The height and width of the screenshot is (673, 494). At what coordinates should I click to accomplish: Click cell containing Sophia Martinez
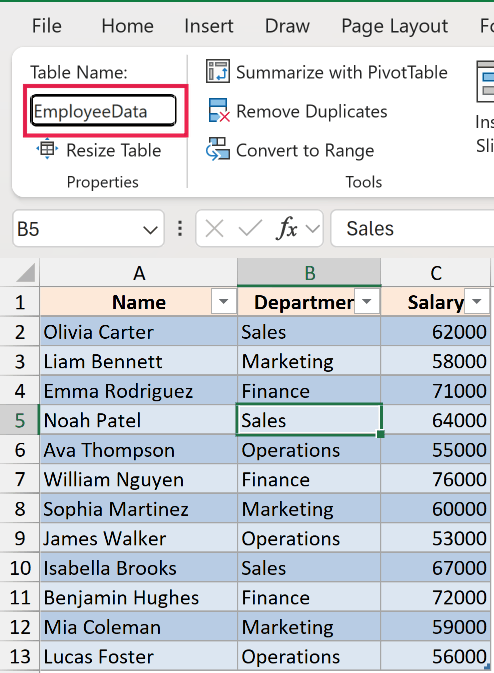pos(138,509)
